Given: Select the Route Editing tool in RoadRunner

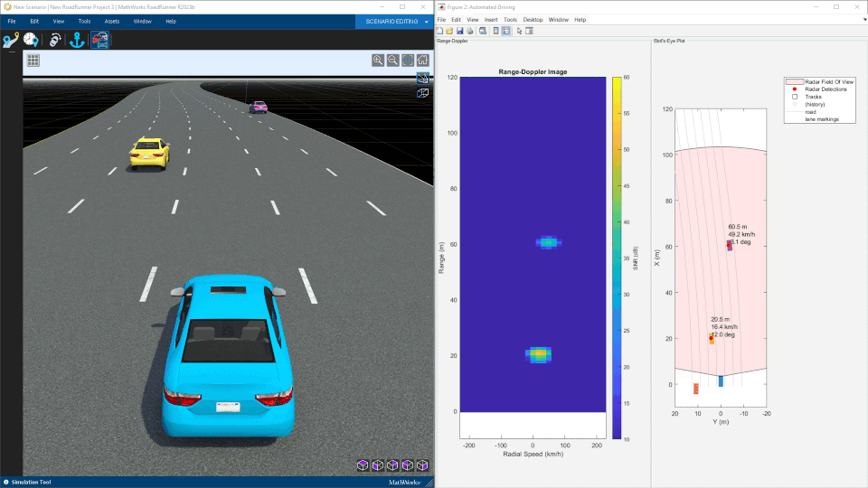Looking at the screenshot, I should coord(11,41).
